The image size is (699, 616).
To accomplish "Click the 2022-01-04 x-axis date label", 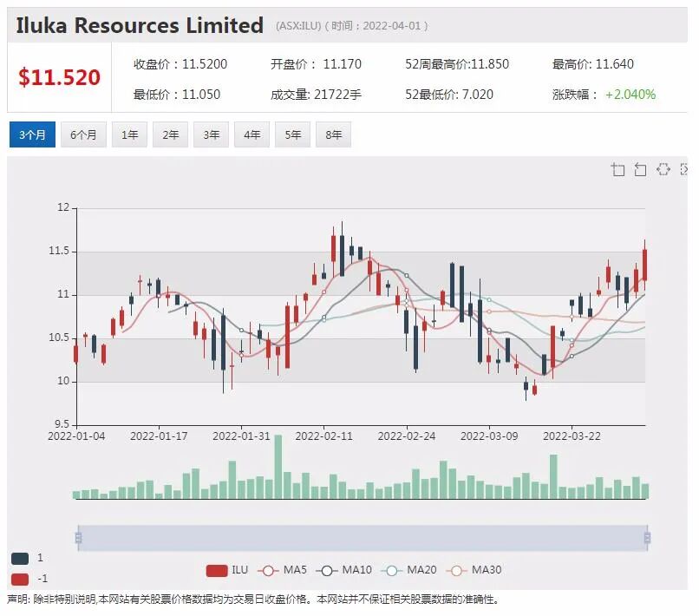I will (76, 436).
